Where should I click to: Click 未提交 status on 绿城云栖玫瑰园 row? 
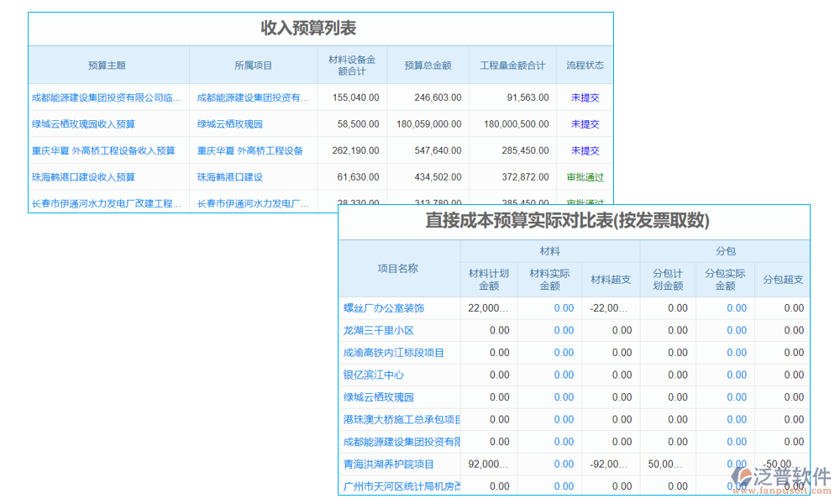coord(585,123)
